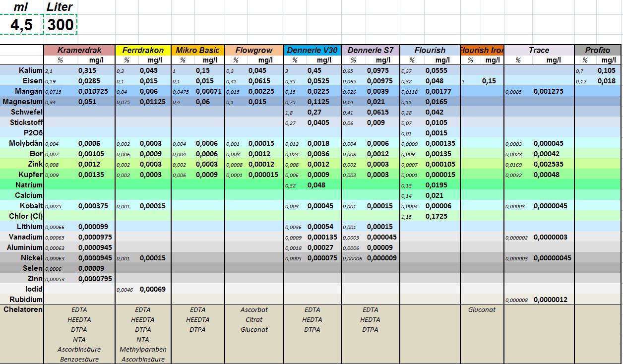This screenshot has height=364, width=623.
Task: Select Kramerdrak Zinn value 0,0000795
Action: [95, 279]
